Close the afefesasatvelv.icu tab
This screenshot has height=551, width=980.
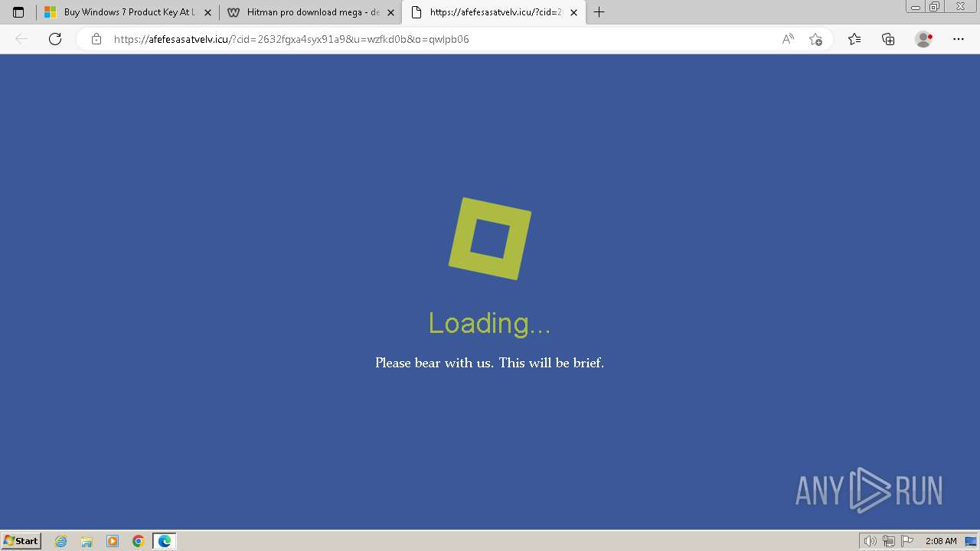tap(573, 12)
